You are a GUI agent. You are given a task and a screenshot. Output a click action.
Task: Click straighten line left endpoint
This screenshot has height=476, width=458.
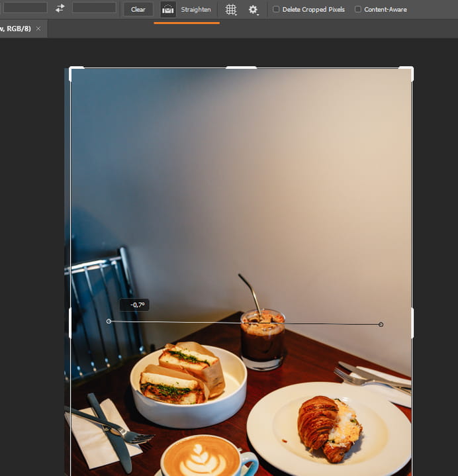109,321
